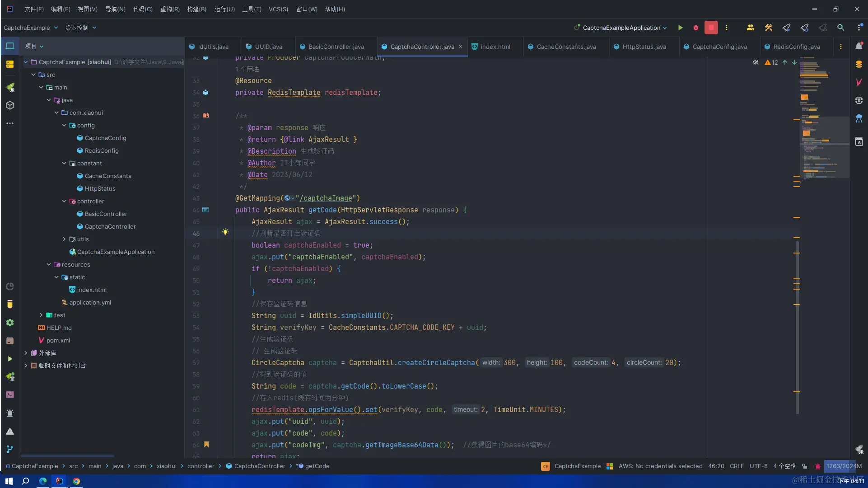Open the 重构(R) menu
The image size is (868, 488).
point(170,9)
